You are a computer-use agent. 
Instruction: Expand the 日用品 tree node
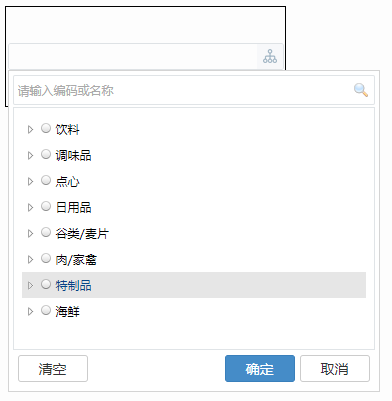[30, 207]
